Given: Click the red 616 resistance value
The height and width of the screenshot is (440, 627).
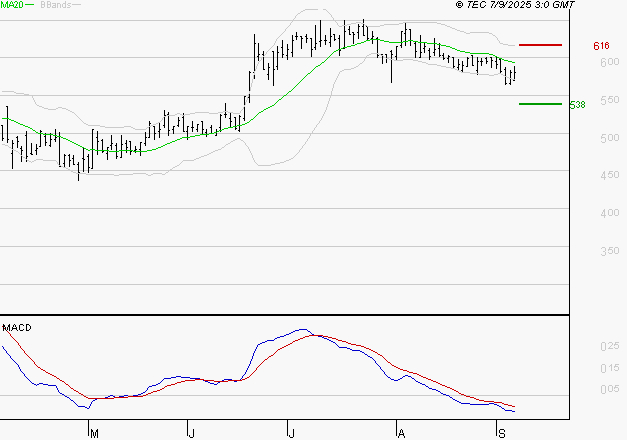Looking at the screenshot, I should [601, 46].
